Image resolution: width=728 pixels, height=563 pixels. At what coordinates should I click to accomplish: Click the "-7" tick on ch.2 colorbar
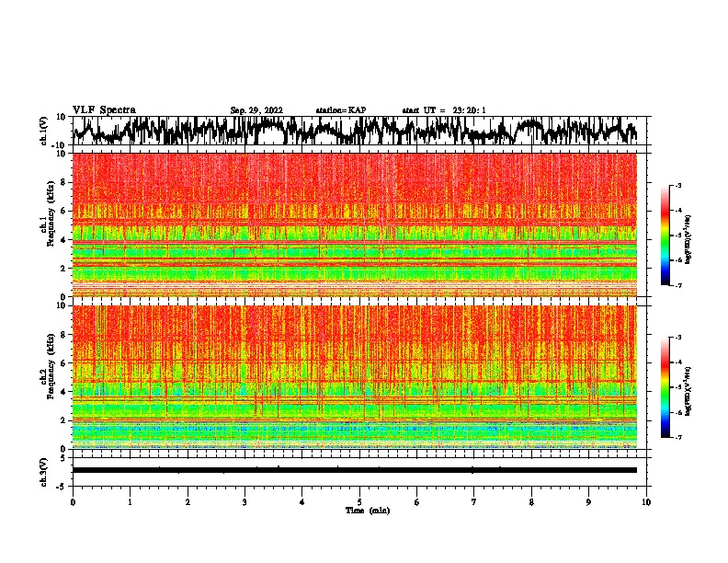pyautogui.click(x=677, y=437)
